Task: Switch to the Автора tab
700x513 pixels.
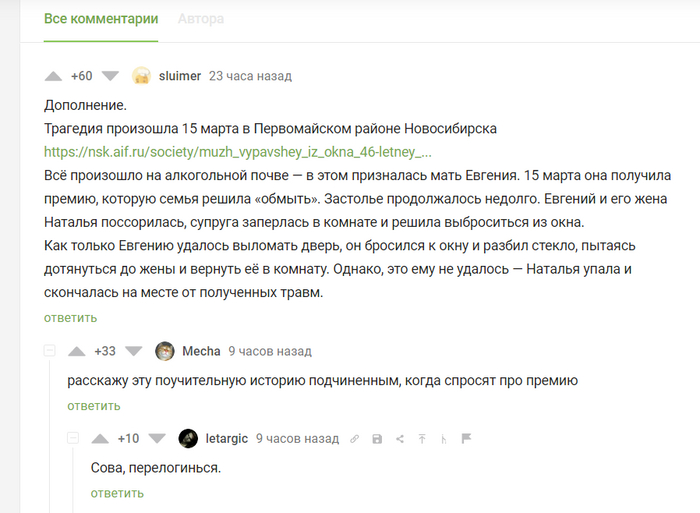Action: pos(201,19)
